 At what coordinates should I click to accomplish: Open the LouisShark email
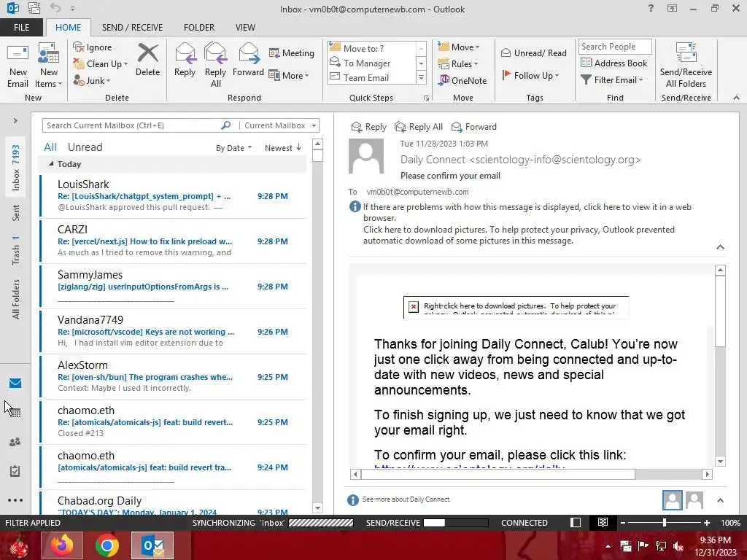[173, 195]
